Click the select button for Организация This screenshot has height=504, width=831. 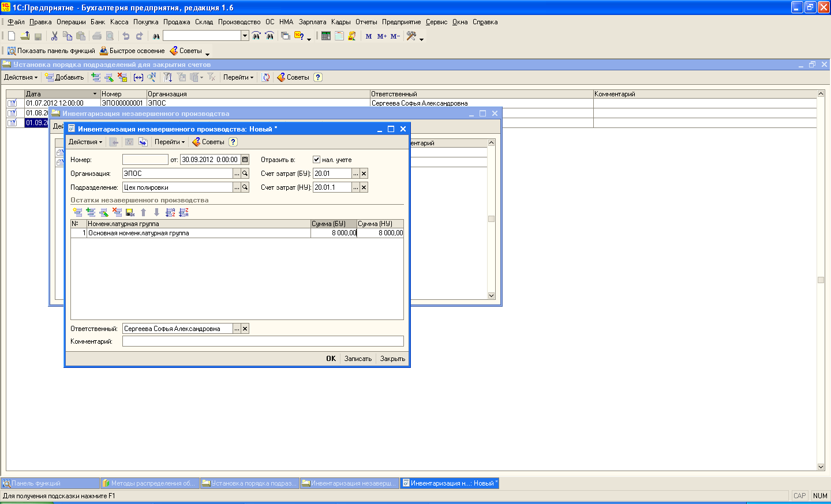pyautogui.click(x=237, y=174)
